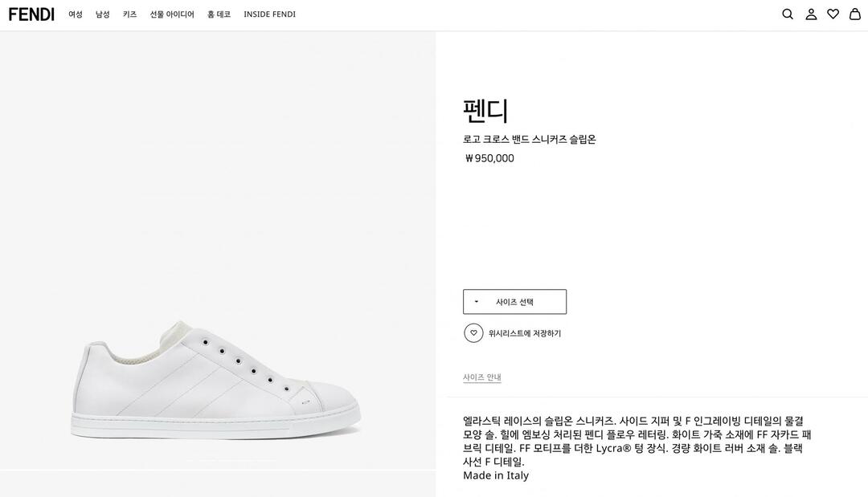
Task: Expand the 사이즈 선택 size dropdown
Action: pyautogui.click(x=514, y=302)
